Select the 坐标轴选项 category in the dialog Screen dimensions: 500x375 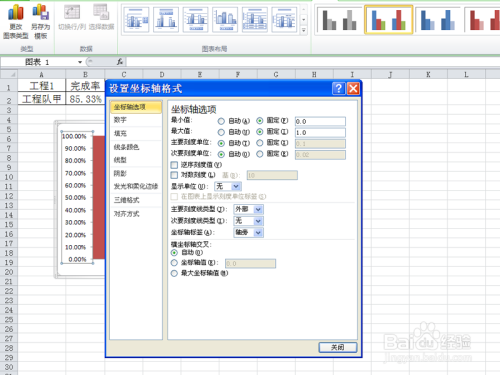pyautogui.click(x=136, y=107)
